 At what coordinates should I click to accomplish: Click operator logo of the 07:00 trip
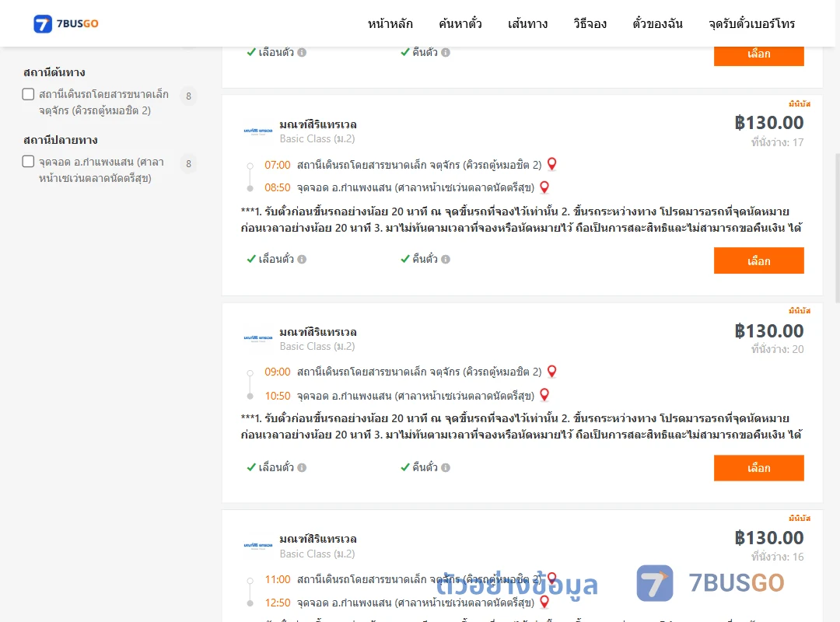(x=258, y=131)
